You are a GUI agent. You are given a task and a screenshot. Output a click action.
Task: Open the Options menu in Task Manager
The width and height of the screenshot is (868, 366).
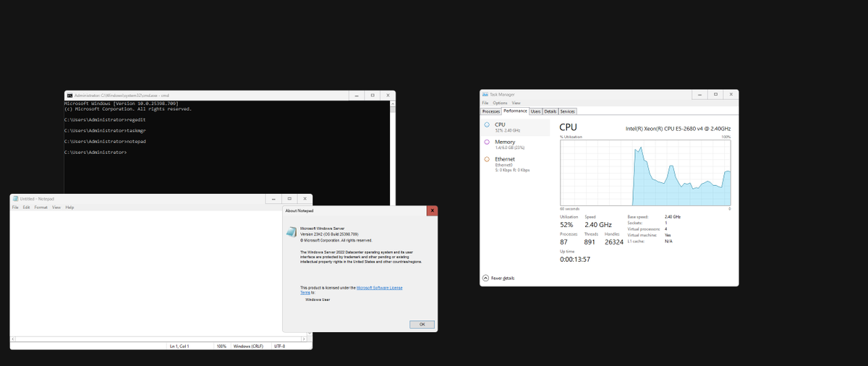coord(500,103)
